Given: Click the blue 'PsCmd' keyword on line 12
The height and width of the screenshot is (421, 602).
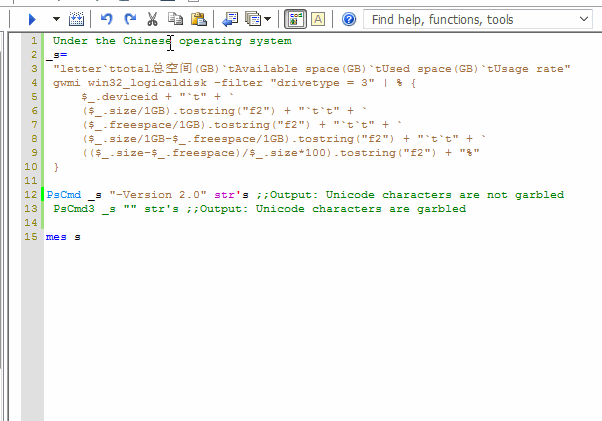Looking at the screenshot, I should pos(64,195).
